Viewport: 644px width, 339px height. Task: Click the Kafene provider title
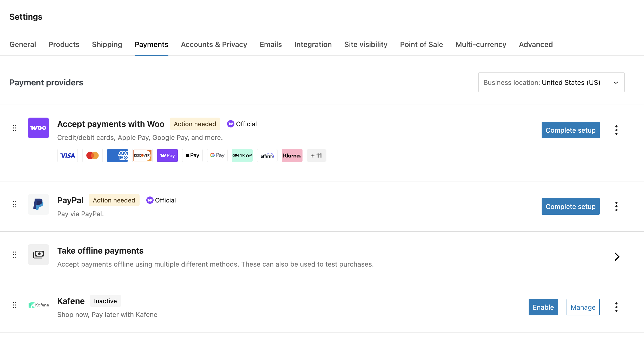[x=71, y=301]
